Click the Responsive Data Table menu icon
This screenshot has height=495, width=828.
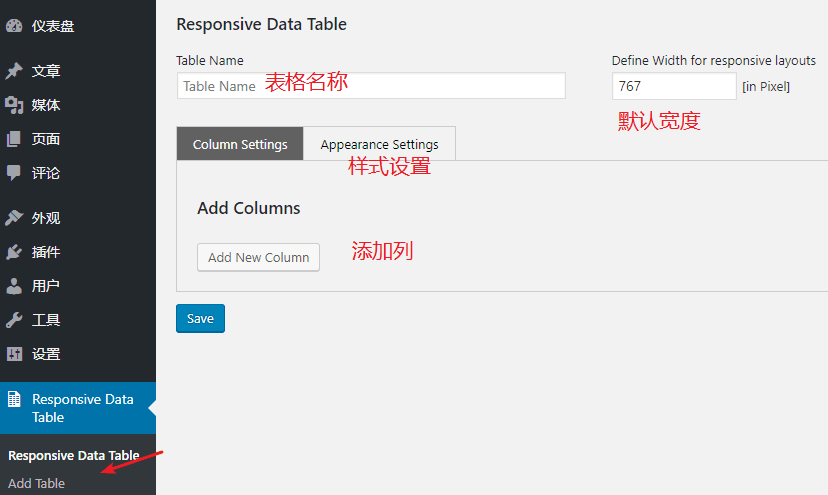(14, 399)
